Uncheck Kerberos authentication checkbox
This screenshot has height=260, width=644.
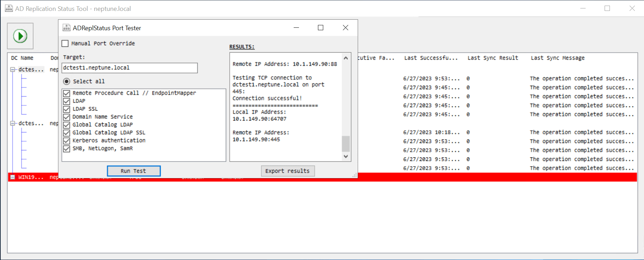[x=66, y=141]
